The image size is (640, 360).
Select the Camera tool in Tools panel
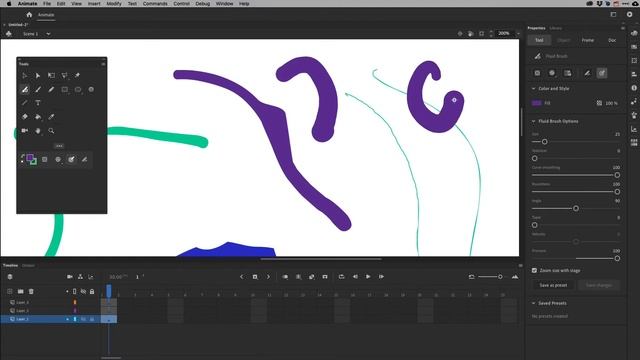[24, 131]
